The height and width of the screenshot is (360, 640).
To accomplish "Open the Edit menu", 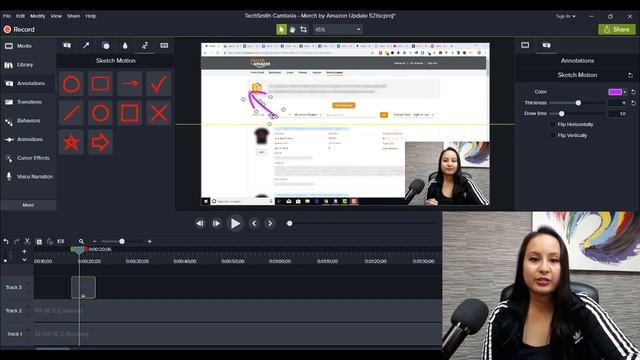I will pyautogui.click(x=20, y=16).
